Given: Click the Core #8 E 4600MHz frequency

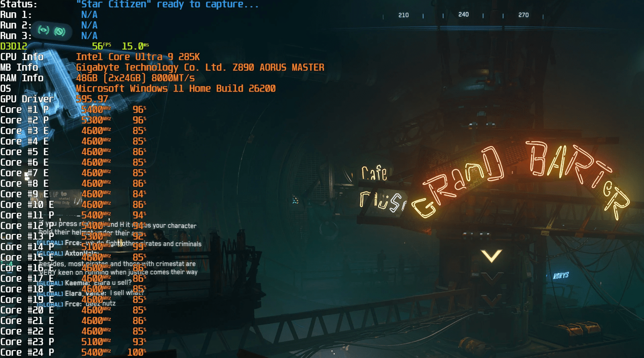Looking at the screenshot, I should coord(96,184).
